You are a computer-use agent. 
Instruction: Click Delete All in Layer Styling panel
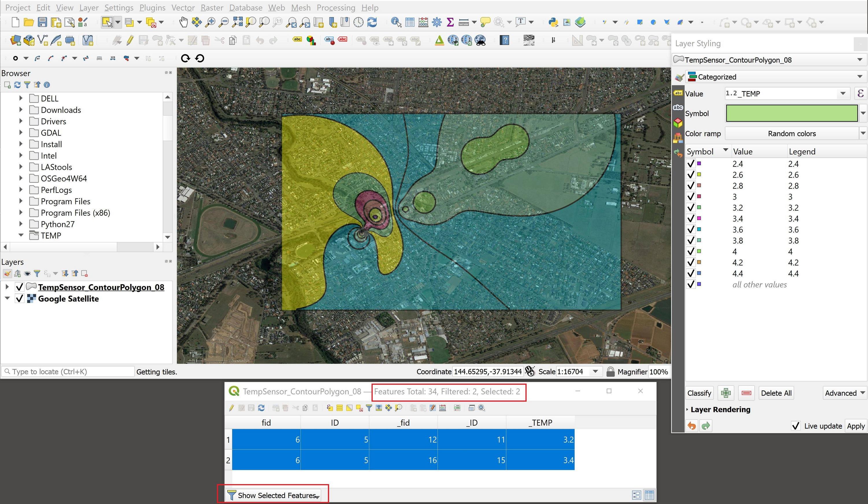776,393
